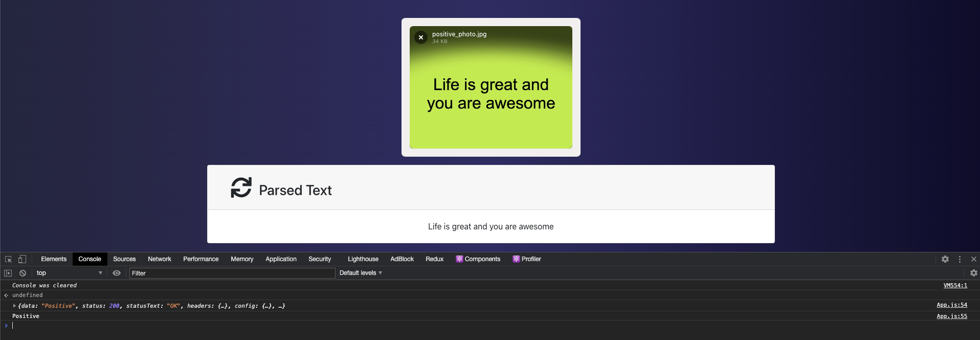Open the App.js:54 source link
This screenshot has width=980, height=340.
click(x=952, y=305)
